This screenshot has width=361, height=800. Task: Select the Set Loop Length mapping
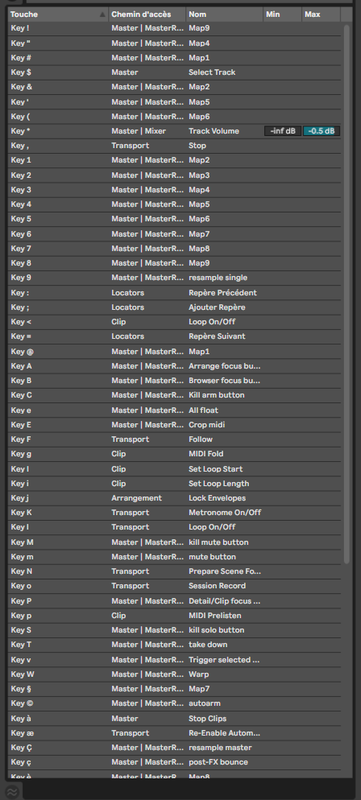[x=219, y=483]
